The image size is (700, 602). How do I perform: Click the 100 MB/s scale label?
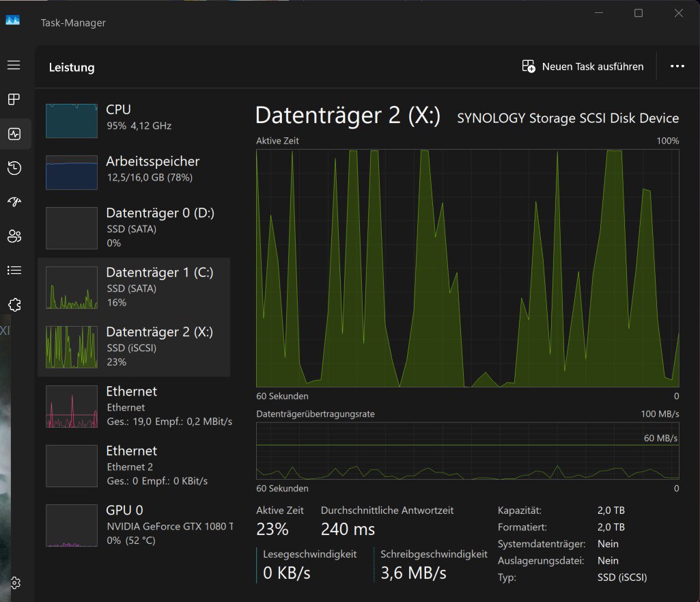pyautogui.click(x=660, y=414)
